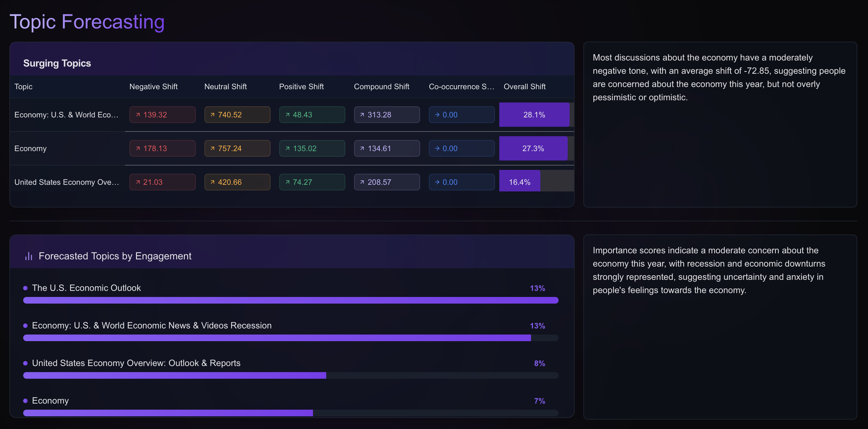Click the bullet dot next to Economy forecast item
868x429 pixels.
25,401
